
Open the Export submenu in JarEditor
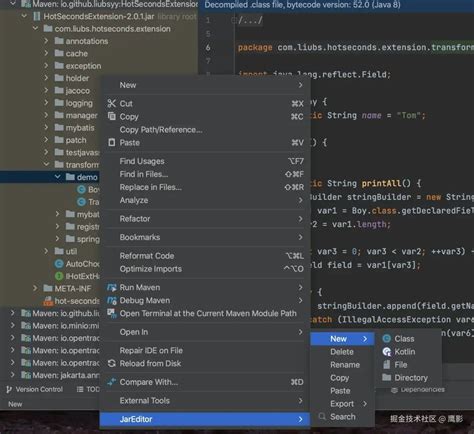point(343,404)
